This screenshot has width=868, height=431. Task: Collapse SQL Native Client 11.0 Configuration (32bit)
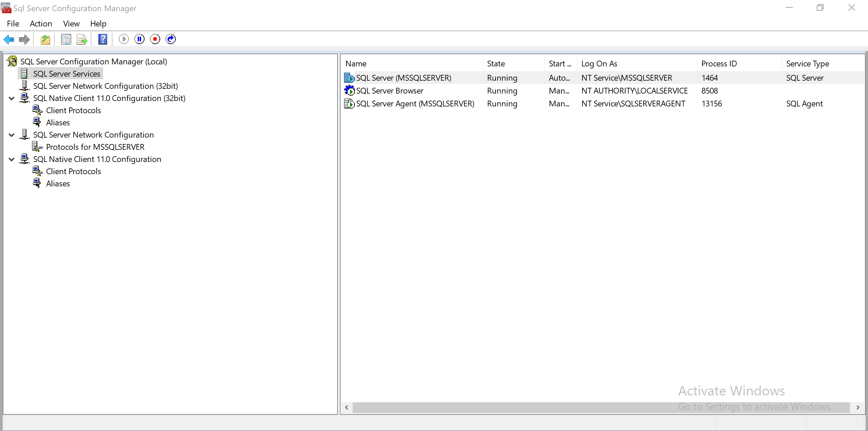click(12, 99)
